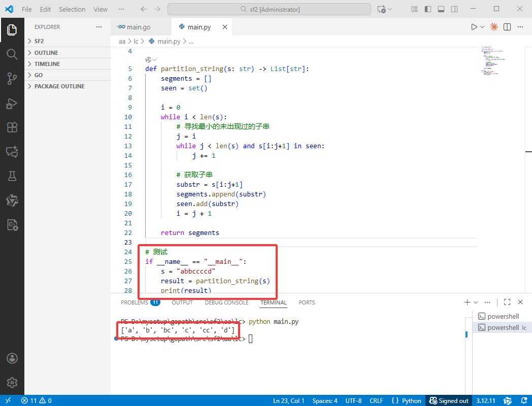Select the first powershell terminal entry
The width and height of the screenshot is (532, 406).
click(502, 317)
